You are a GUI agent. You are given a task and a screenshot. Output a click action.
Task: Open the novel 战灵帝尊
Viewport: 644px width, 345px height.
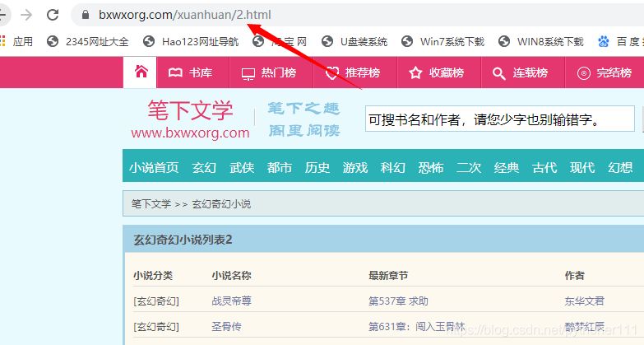tap(232, 301)
